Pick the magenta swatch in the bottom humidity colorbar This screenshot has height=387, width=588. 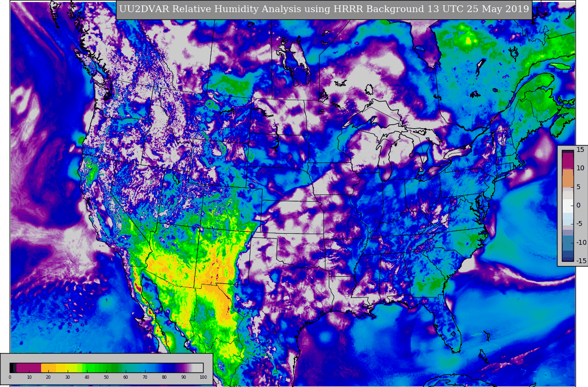pos(29,368)
